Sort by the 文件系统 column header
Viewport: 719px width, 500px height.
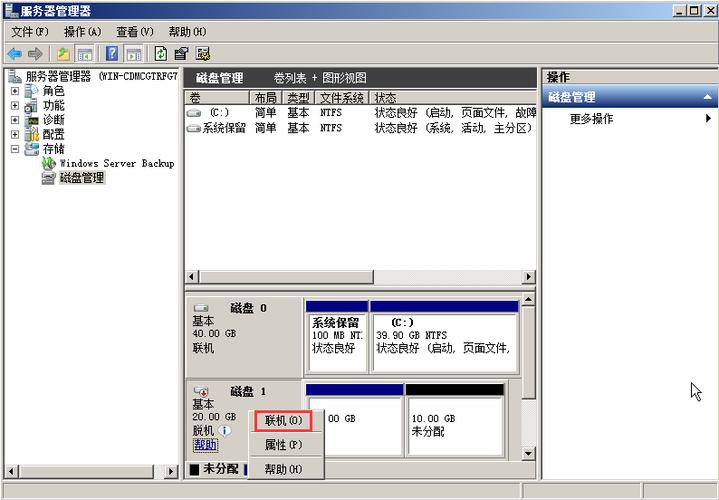342,98
